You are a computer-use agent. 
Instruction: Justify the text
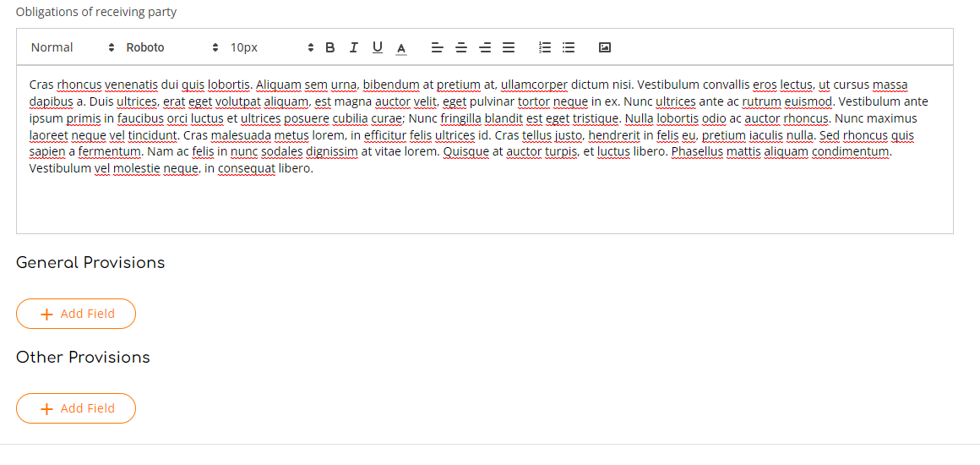[x=509, y=47]
